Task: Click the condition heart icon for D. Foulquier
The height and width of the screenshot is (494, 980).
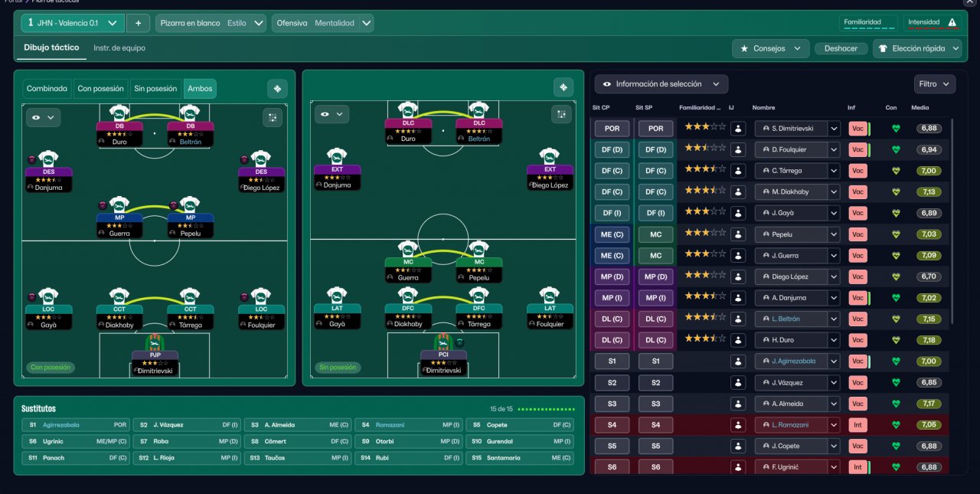Action: coord(895,149)
